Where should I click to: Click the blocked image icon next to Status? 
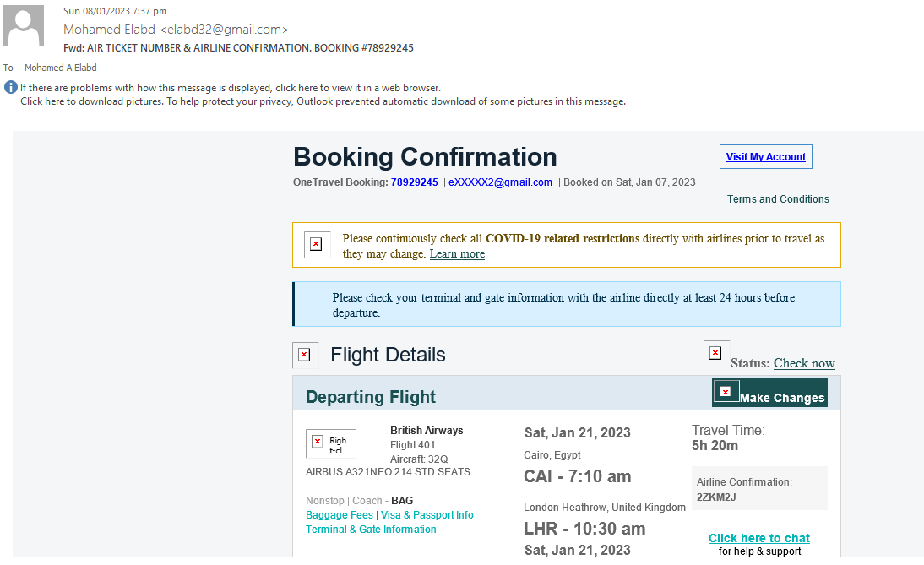[x=716, y=352]
